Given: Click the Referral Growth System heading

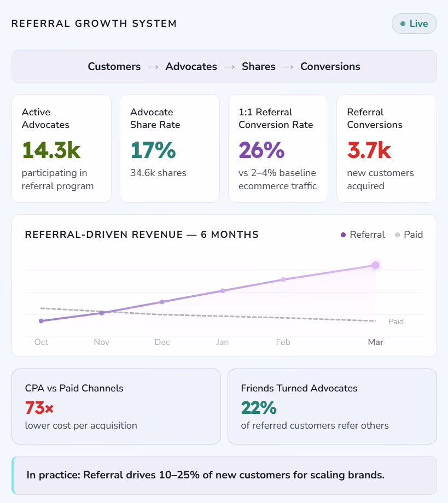Looking at the screenshot, I should pos(94,24).
